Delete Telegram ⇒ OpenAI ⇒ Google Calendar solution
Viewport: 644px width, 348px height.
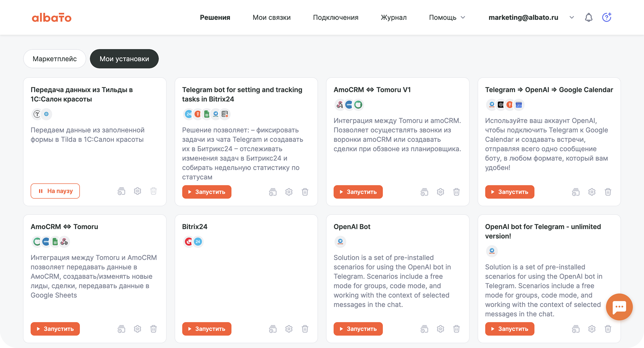tap(608, 192)
